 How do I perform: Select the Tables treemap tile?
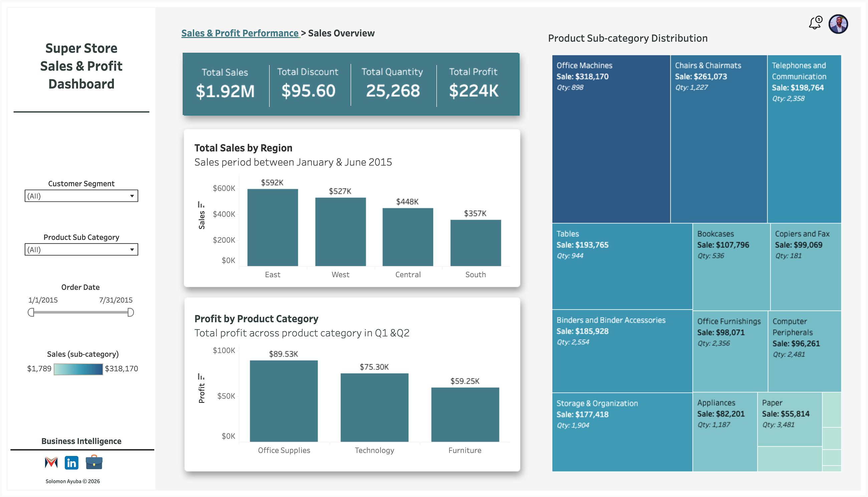coord(622,266)
